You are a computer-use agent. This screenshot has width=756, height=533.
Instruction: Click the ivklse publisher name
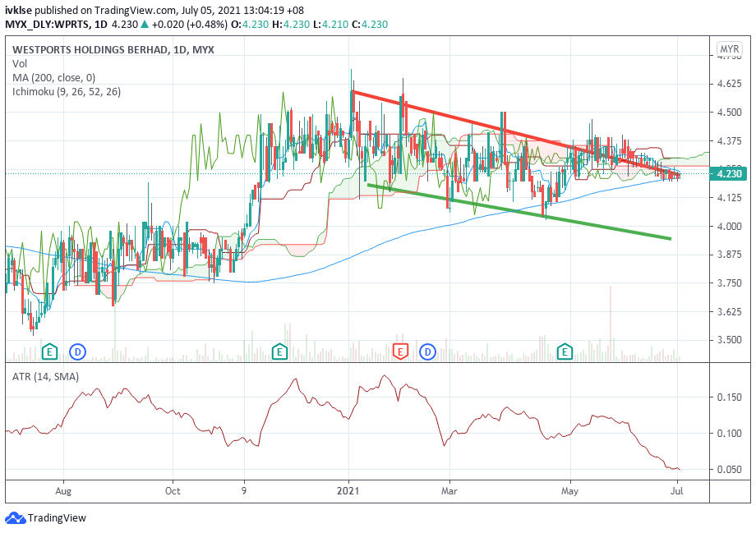[x=18, y=10]
